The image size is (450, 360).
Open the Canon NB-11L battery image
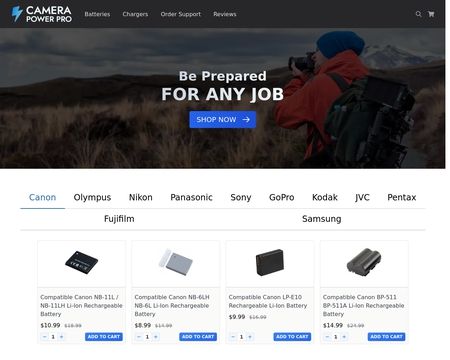[81, 262]
